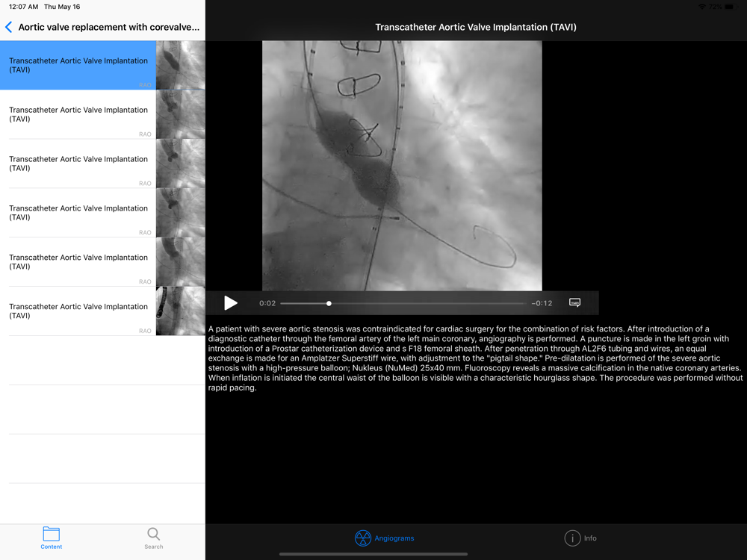This screenshot has height=560, width=747.
Task: Tap the Wi-Fi status icon
Action: point(701,7)
